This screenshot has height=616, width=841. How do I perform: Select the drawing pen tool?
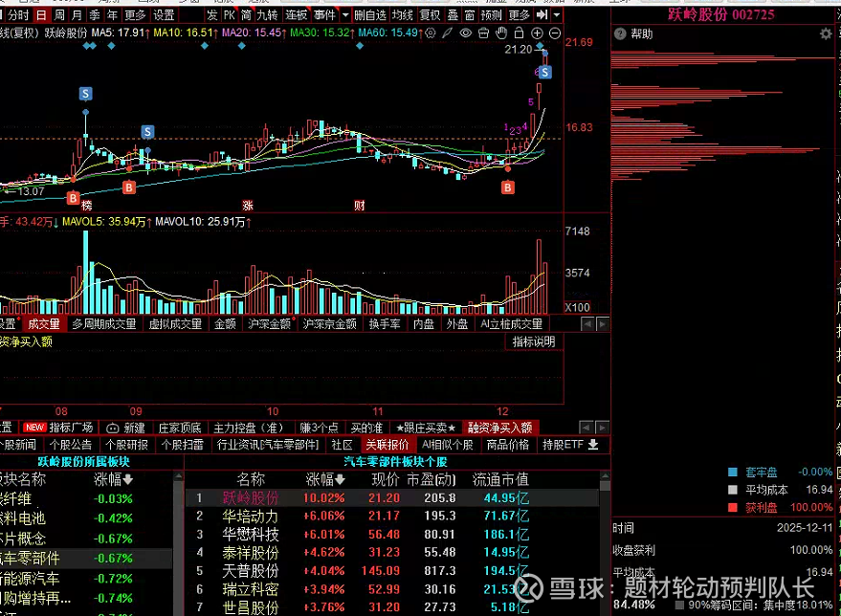point(448,33)
